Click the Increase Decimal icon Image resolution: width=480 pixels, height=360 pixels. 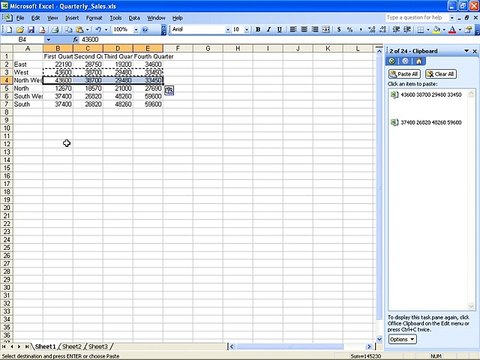pyautogui.click(x=372, y=30)
